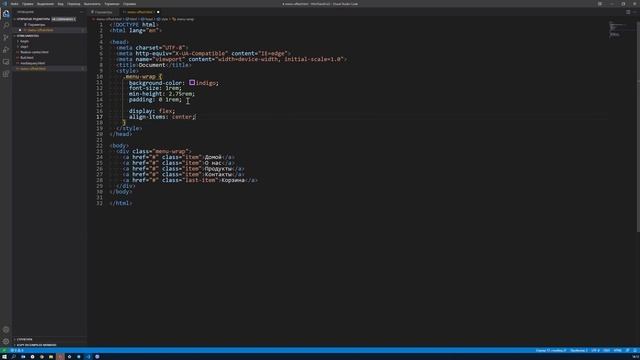640x360 pixels.
Task: Select Параметры in open editors list
Action: [x=37, y=24]
